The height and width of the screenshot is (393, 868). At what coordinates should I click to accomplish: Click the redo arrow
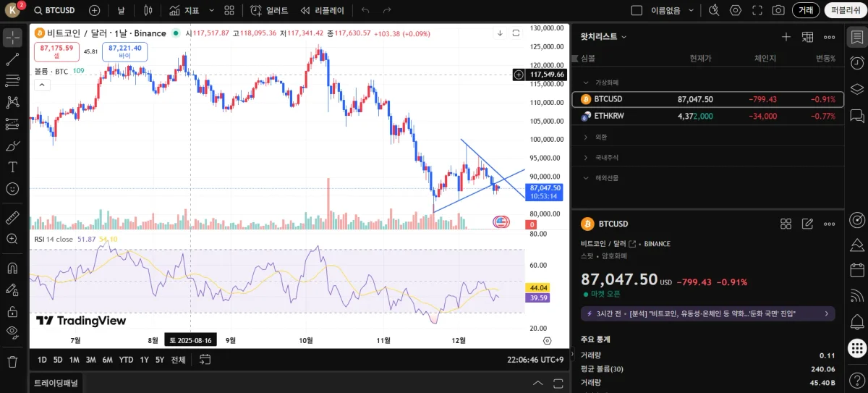coord(387,11)
